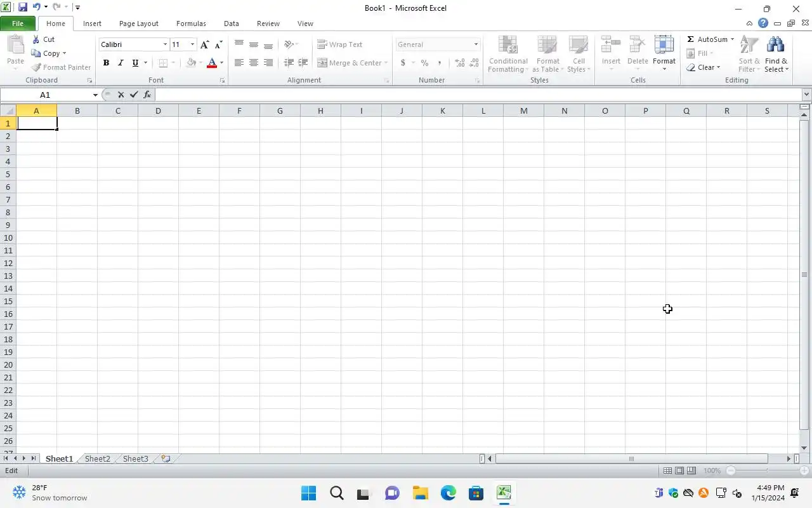Viewport: 812px width, 508px height.
Task: Click the Insert Worksheet tab icon
Action: [166, 458]
